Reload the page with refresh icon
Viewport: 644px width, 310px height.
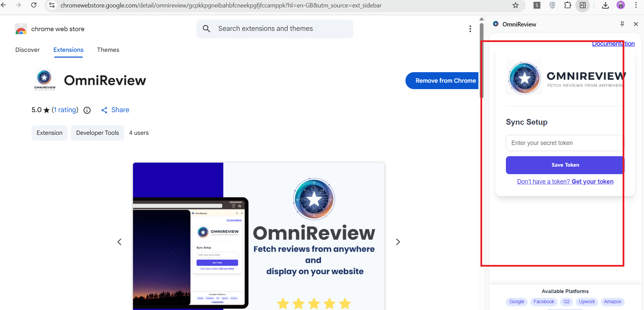(x=34, y=5)
